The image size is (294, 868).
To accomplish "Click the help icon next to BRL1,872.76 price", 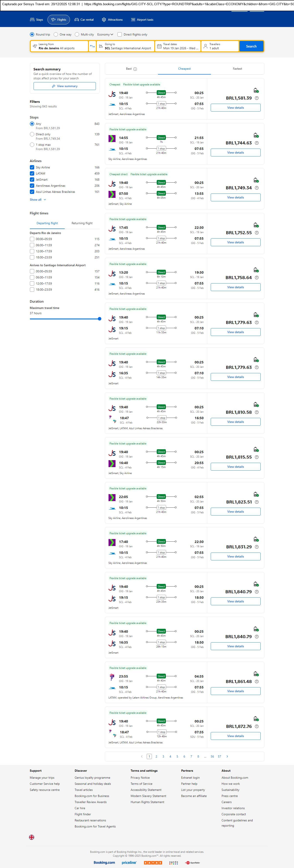I will point(257,726).
